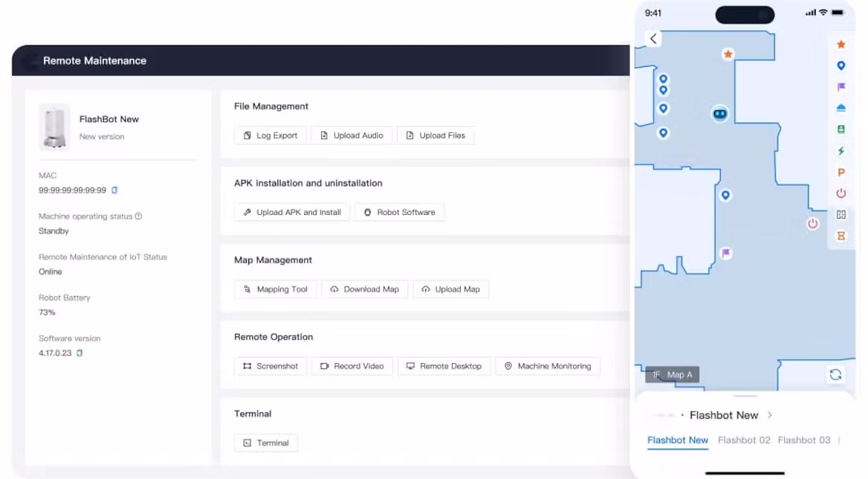
Task: Select the green lightning charging icon in the sidebar
Action: [x=841, y=151]
